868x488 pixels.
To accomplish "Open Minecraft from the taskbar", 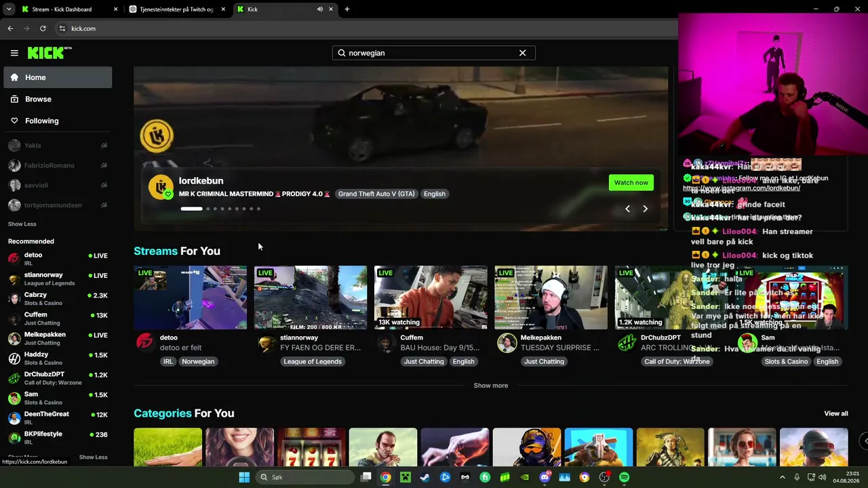I will [x=406, y=477].
